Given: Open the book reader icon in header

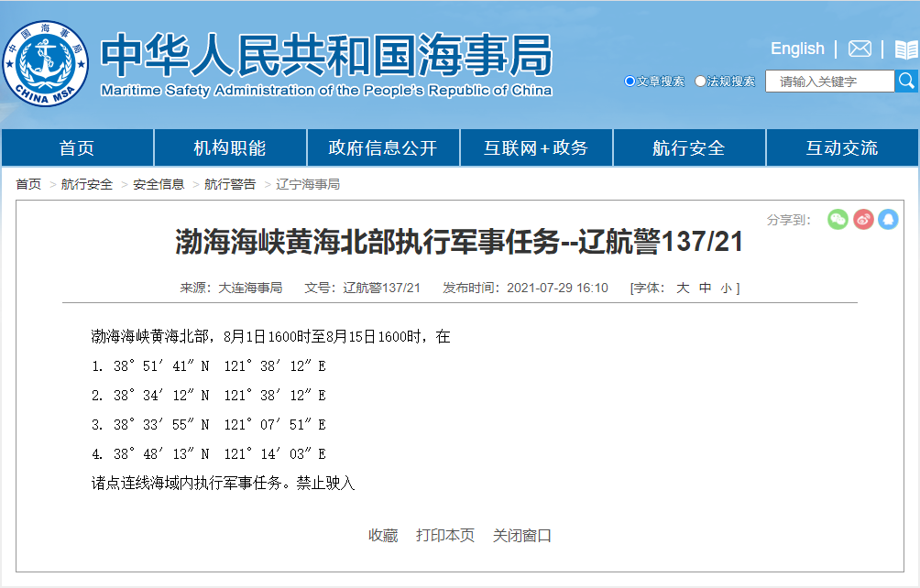Looking at the screenshot, I should [x=906, y=49].
